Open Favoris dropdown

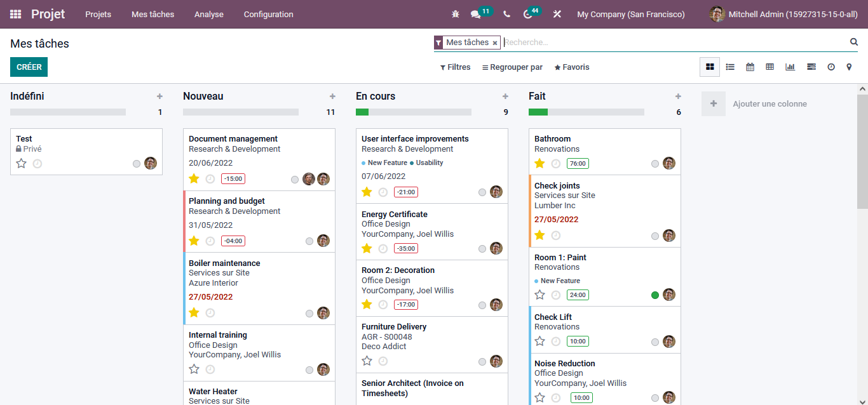point(572,67)
